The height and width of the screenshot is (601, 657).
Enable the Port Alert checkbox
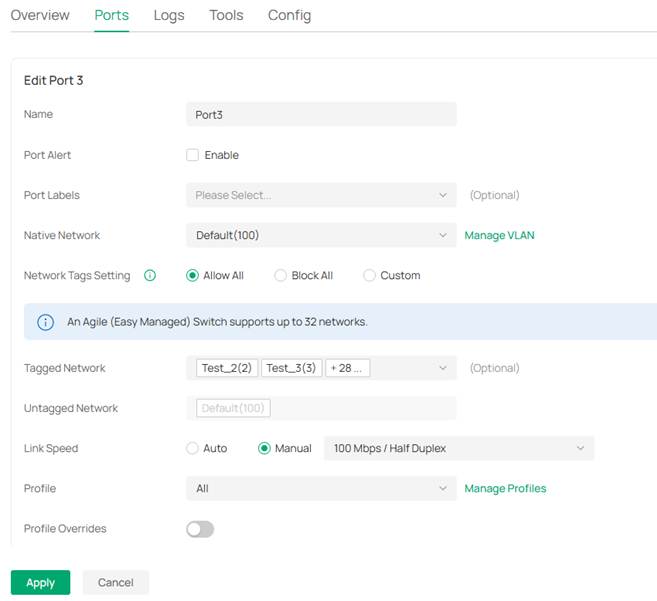coord(193,155)
